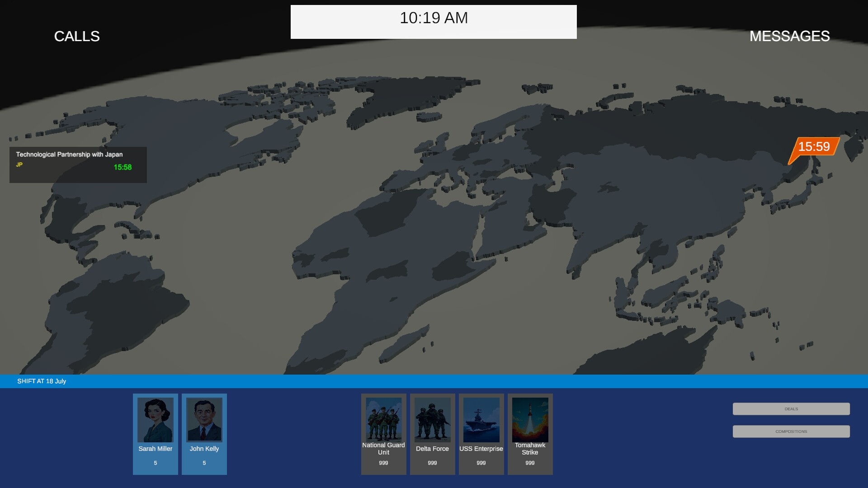Select the National Guard Unit card

pos(383,434)
